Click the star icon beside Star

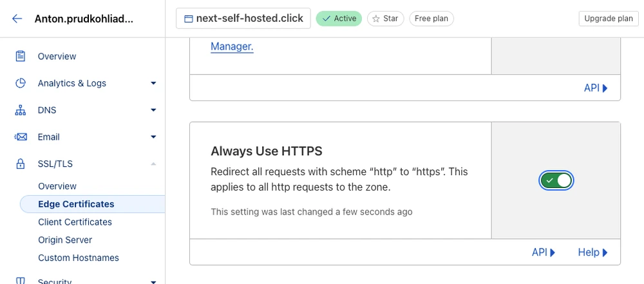376,19
